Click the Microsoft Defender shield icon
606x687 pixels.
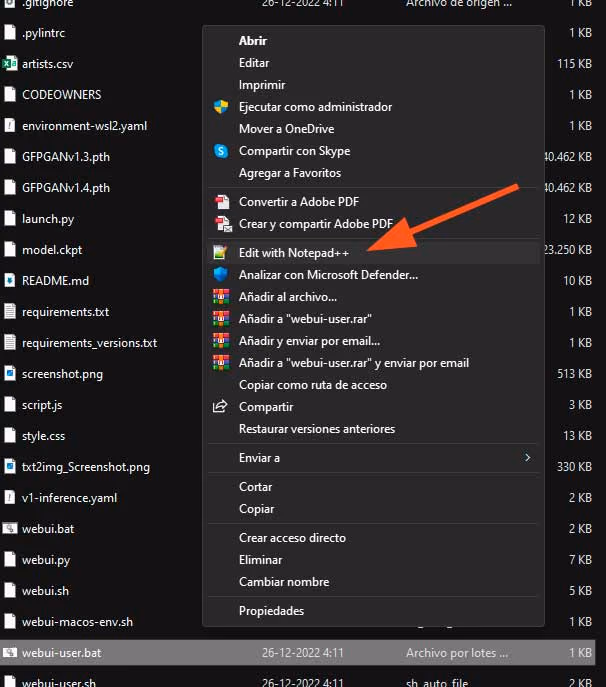(x=220, y=274)
